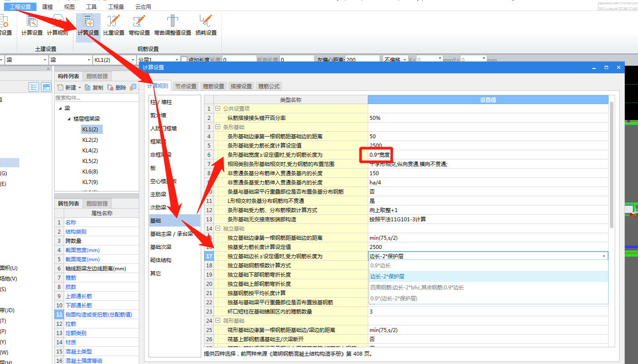Image resolution: width=638 pixels, height=364 pixels.
Task: Open 工具 menu
Action: click(x=91, y=7)
